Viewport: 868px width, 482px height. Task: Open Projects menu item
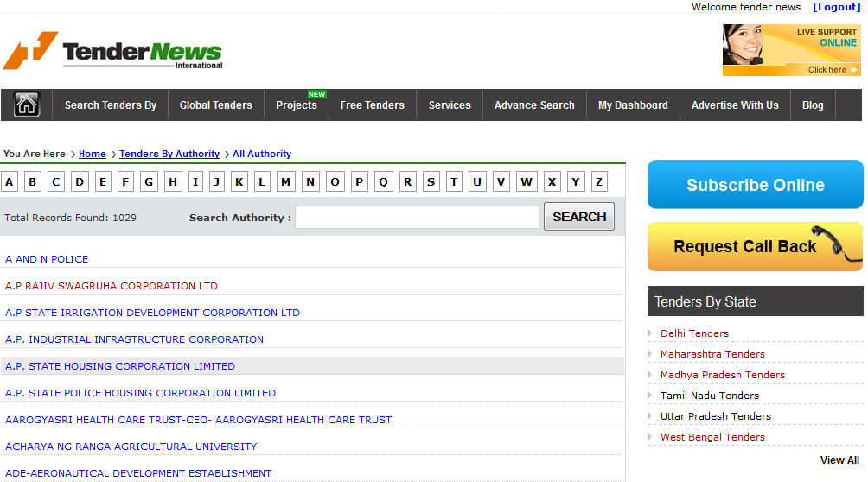point(297,105)
